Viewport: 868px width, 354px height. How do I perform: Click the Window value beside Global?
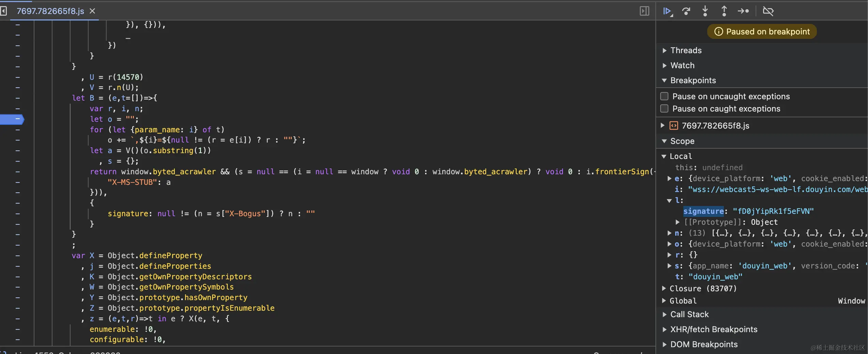point(851,301)
